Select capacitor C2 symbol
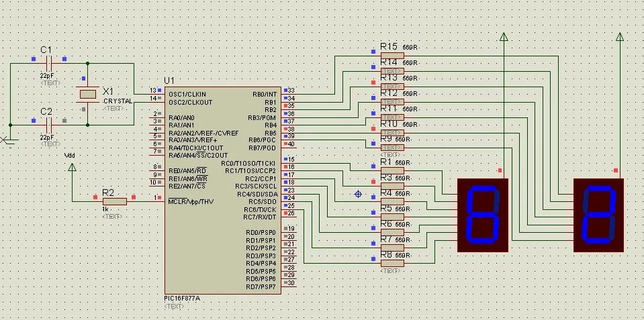 click(48, 124)
